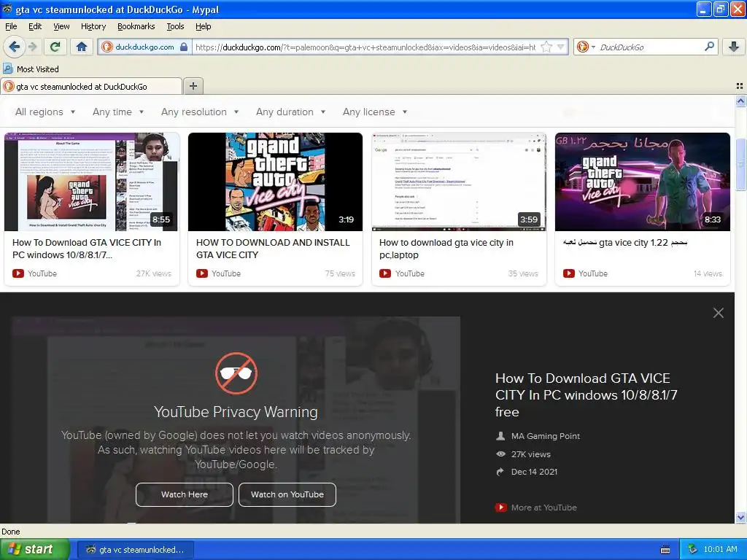Select the gta vc steamunlocked tab
Screen dimensions: 747x560
(91, 86)
